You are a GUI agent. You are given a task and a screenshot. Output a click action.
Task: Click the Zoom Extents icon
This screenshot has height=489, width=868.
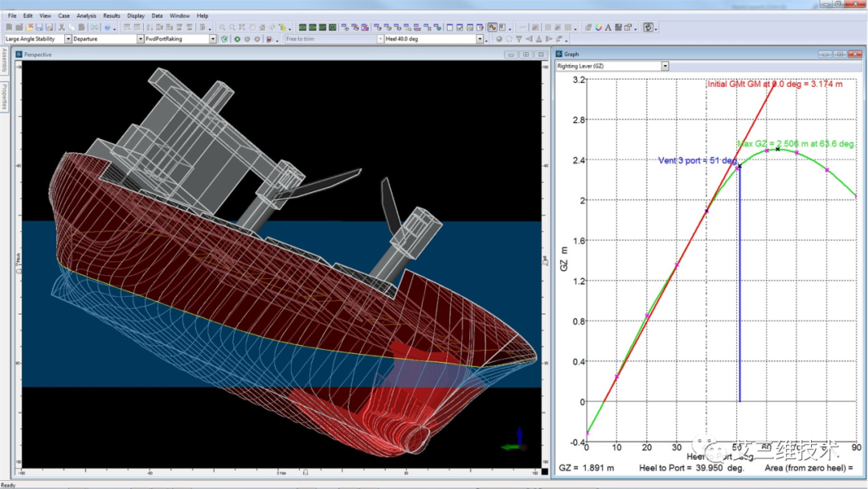[x=242, y=27]
